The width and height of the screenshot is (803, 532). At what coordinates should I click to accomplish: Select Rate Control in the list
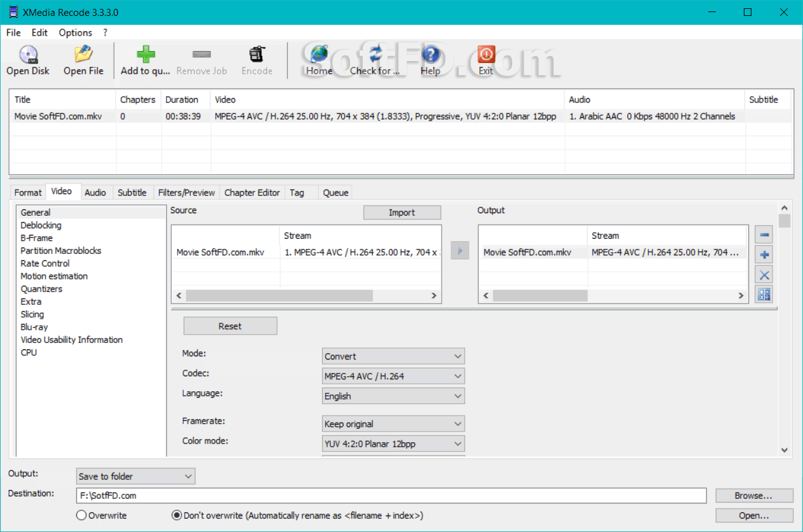pyautogui.click(x=45, y=263)
